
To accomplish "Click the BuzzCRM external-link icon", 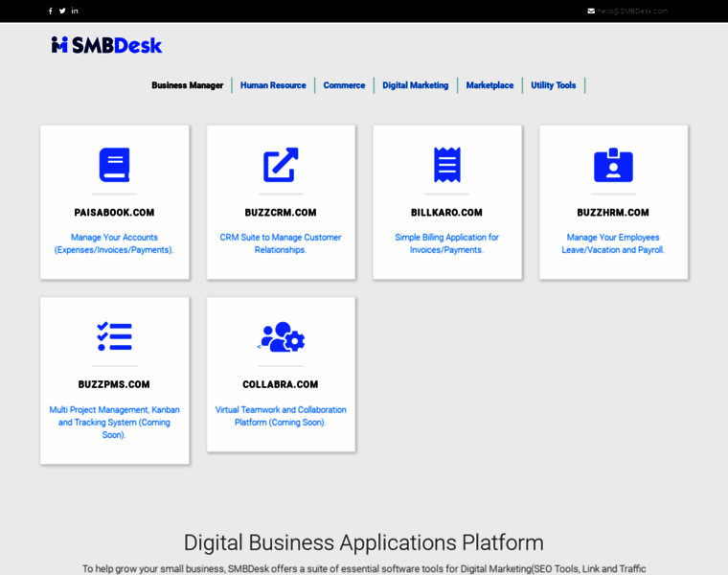I will pos(281,165).
